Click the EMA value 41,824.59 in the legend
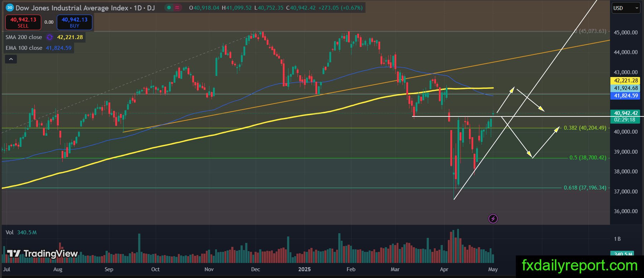The width and height of the screenshot is (644, 278). click(x=59, y=48)
